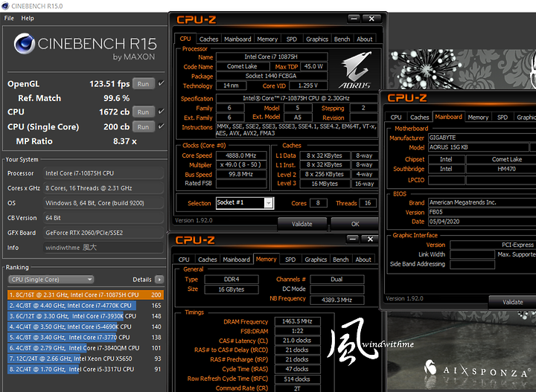Select Bench tab in bottom CPU-Z memory window

340,260
